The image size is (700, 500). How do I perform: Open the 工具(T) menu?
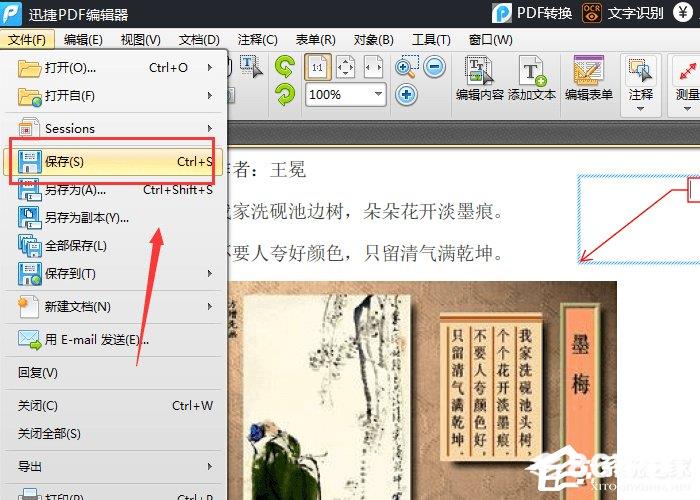pyautogui.click(x=431, y=40)
